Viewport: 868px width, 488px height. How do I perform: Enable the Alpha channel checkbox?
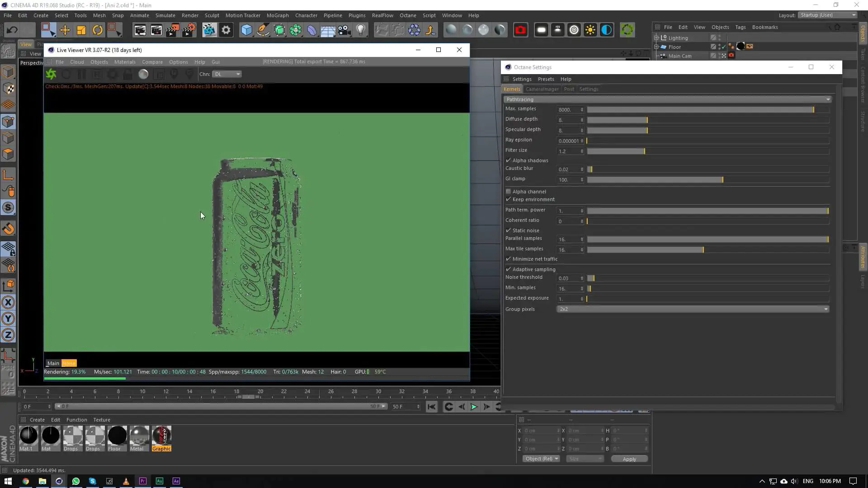(509, 192)
